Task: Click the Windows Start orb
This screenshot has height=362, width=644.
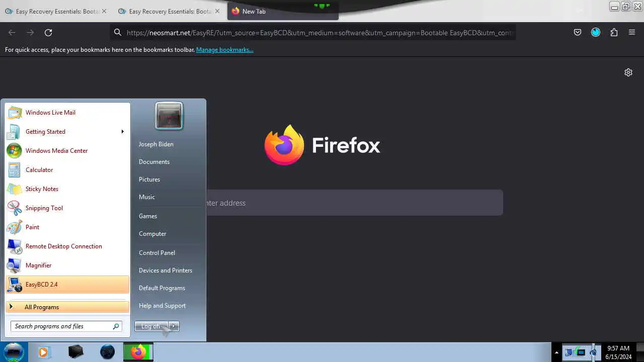Action: click(x=14, y=352)
